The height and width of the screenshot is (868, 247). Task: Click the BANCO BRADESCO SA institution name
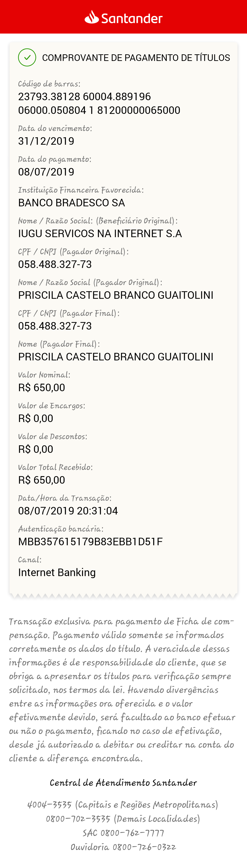72,202
